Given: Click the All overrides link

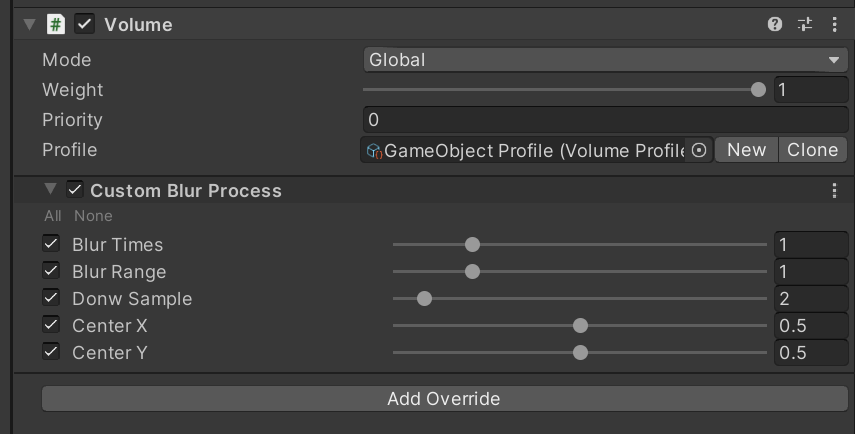Looking at the screenshot, I should [x=52, y=216].
